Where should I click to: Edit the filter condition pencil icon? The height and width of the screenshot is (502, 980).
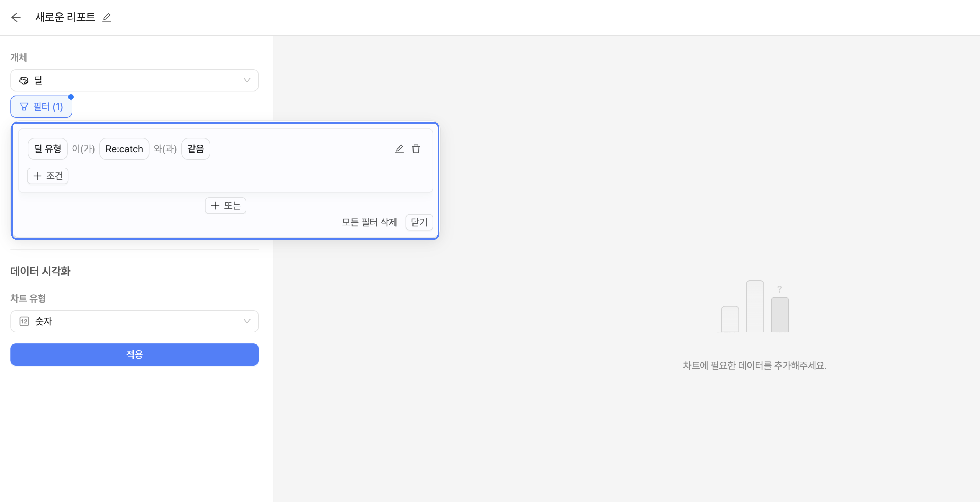399,149
